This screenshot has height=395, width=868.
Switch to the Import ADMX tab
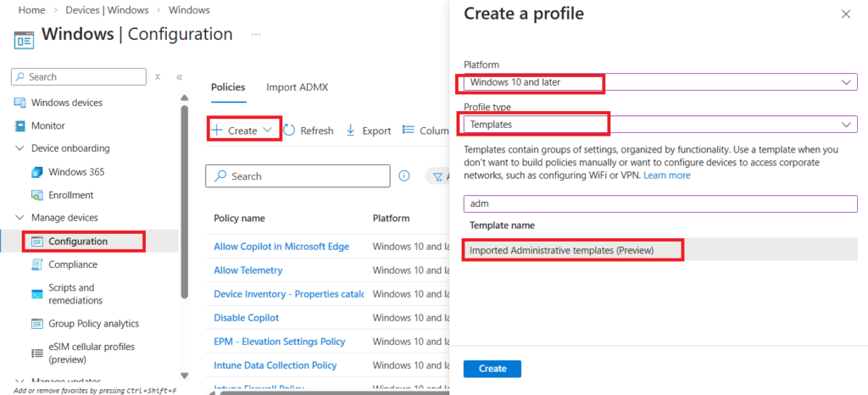pos(298,87)
